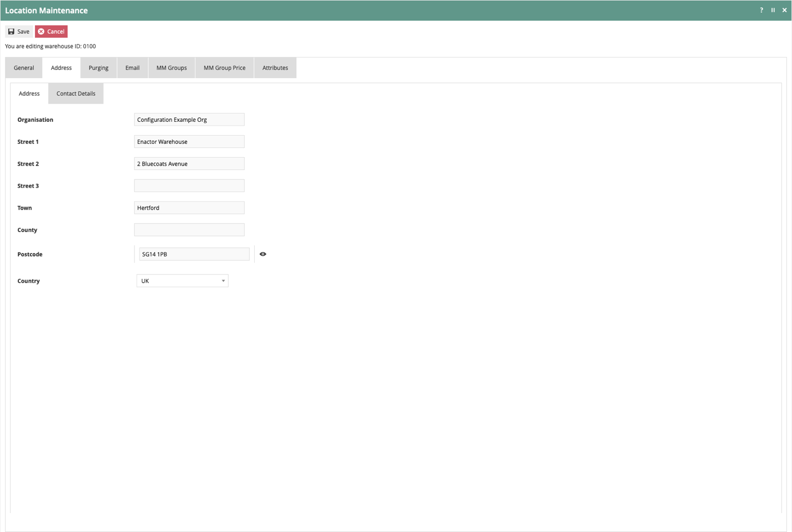The image size is (792, 532).
Task: Cancel editing the warehouse
Action: pos(51,32)
